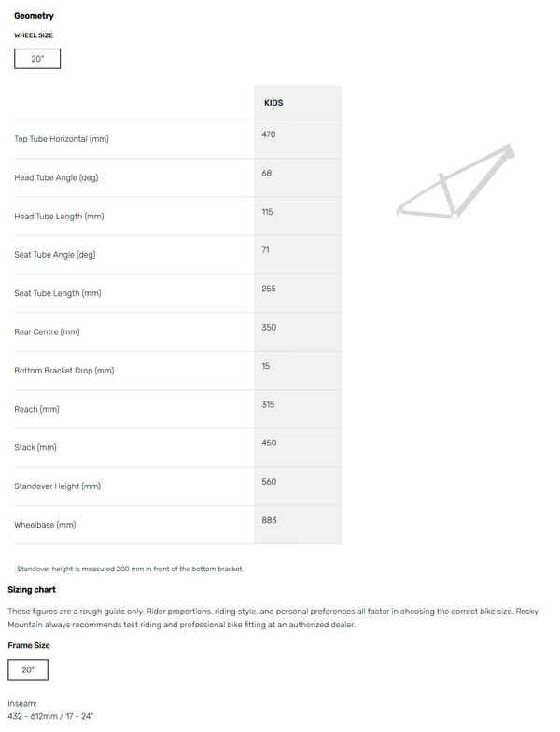Click the KIDS column header
The image size is (560, 732).
[x=273, y=103]
